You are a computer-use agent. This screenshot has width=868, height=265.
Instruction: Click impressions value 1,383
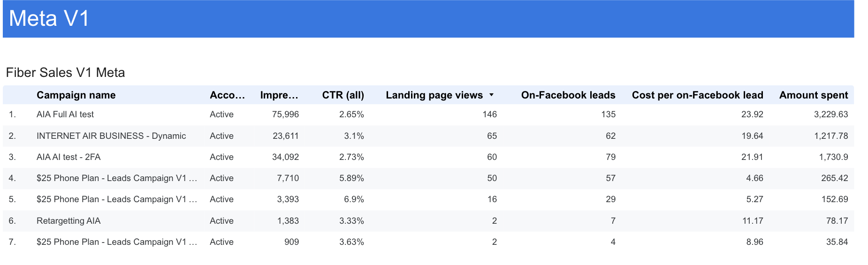[288, 221]
